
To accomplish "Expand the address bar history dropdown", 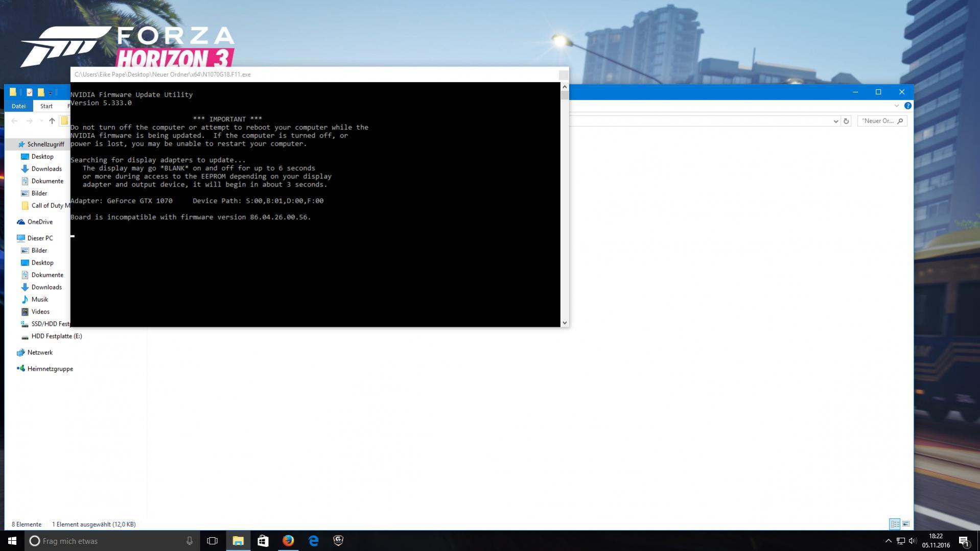I will tap(836, 121).
